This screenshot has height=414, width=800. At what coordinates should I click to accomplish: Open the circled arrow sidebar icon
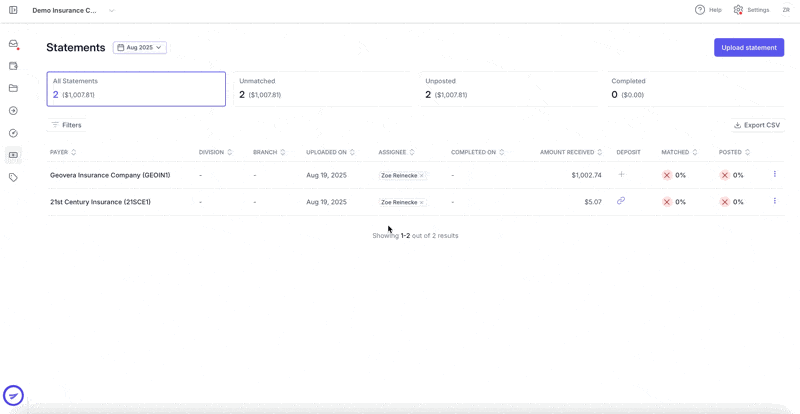(13, 111)
